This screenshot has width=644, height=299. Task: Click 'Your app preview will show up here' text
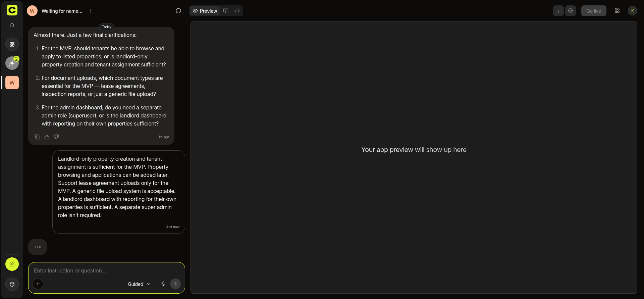click(414, 150)
